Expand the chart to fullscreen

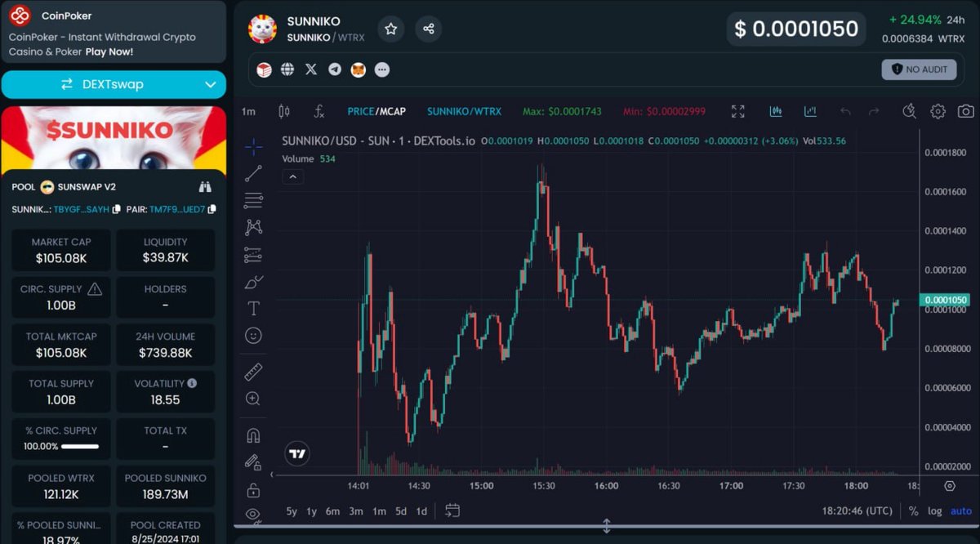[737, 111]
